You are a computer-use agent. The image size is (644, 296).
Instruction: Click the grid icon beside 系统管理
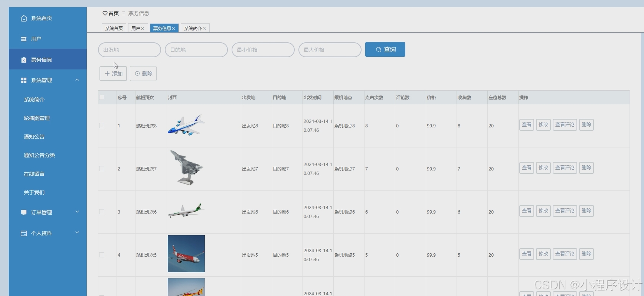[x=24, y=80]
